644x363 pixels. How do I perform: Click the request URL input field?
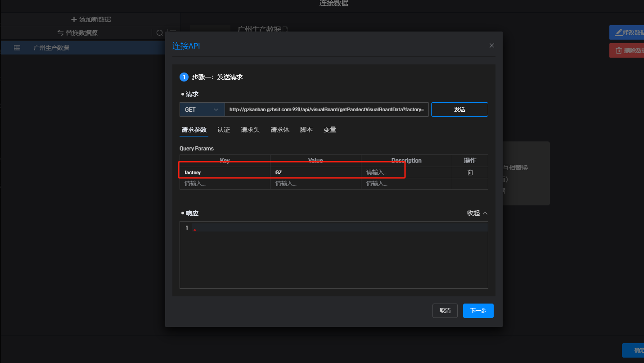[327, 109]
